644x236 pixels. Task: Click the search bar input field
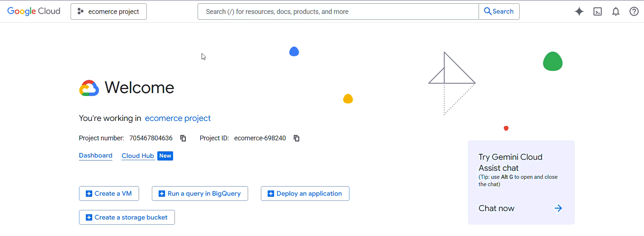click(338, 12)
